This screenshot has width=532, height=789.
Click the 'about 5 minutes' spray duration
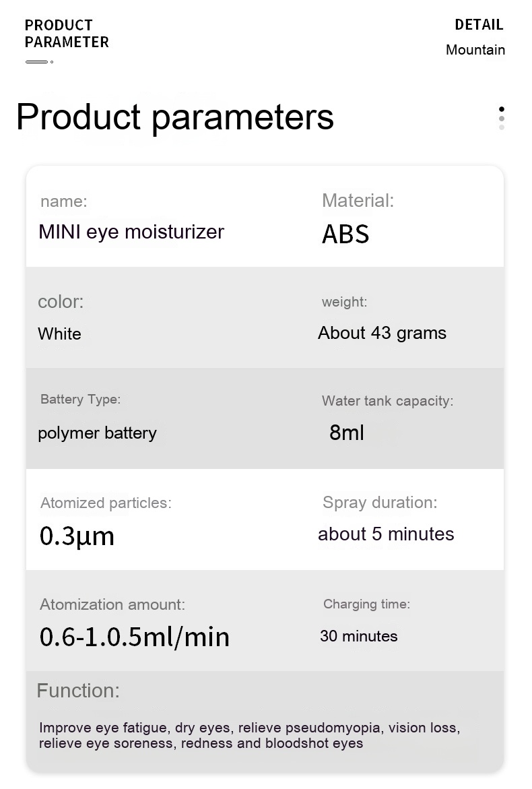386,534
